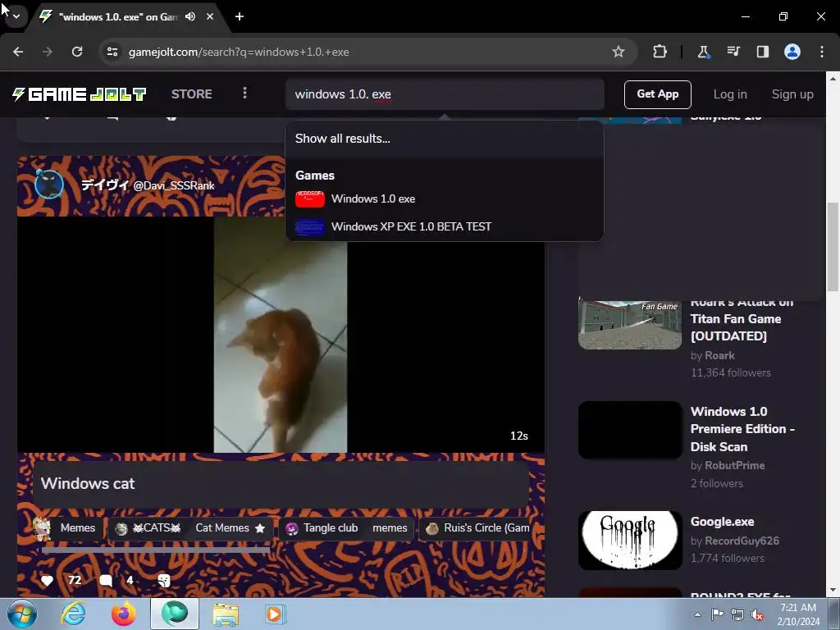Viewport: 840px width, 630px height.
Task: Click the Game Jolt search field
Action: [x=445, y=94]
